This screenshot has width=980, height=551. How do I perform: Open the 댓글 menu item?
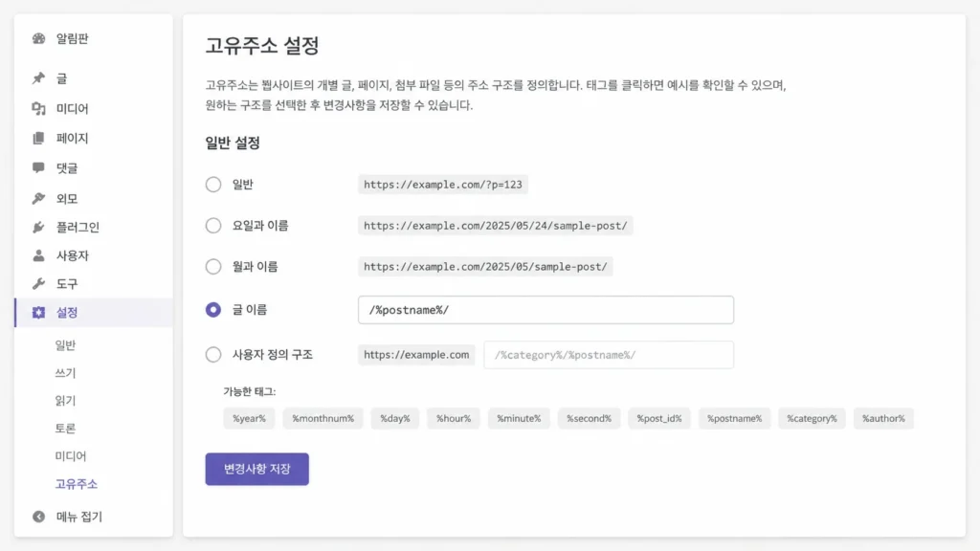[67, 168]
